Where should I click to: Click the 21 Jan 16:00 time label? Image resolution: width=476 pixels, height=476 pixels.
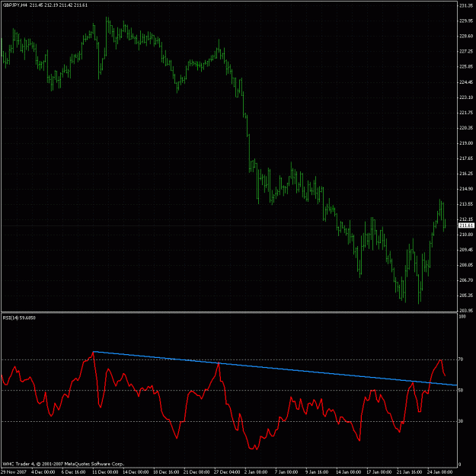click(409, 472)
